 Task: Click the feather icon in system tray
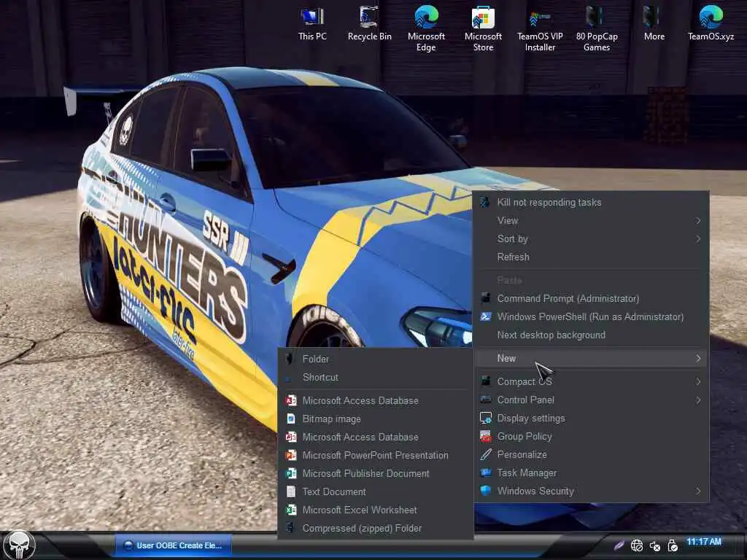(619, 545)
